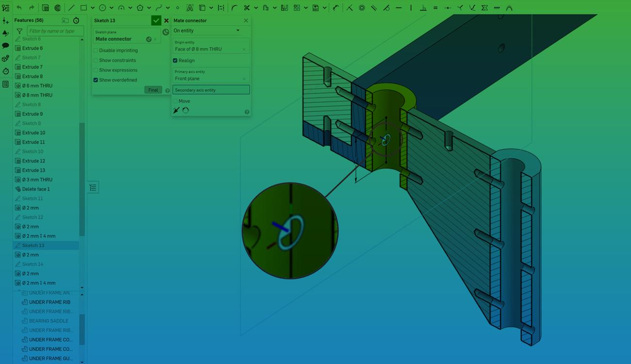Accept Sketch 13 with the green checkmark
Screen dimensions: 631x364
[x=156, y=20]
